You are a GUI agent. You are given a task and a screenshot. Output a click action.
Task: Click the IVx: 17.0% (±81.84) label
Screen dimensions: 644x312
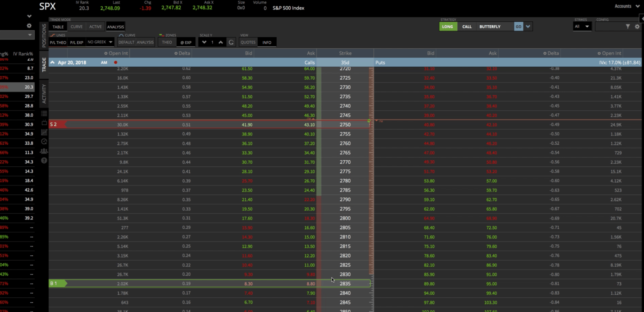coord(620,62)
